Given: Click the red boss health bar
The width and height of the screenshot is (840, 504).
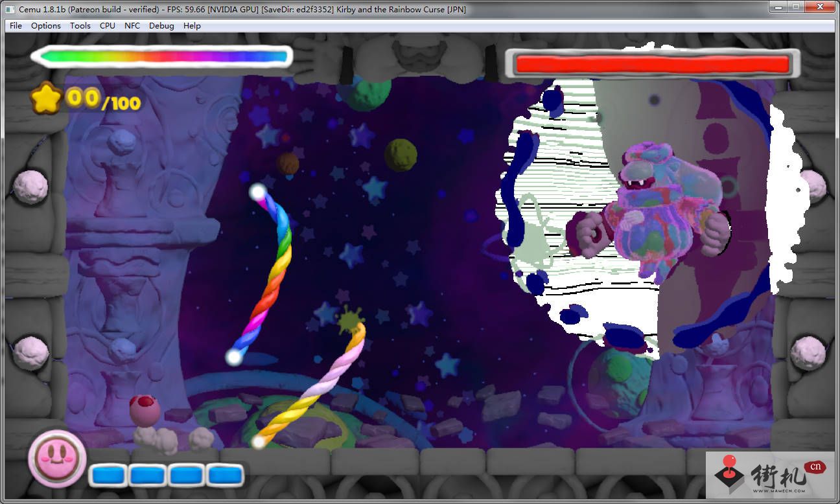Looking at the screenshot, I should pyautogui.click(x=652, y=64).
